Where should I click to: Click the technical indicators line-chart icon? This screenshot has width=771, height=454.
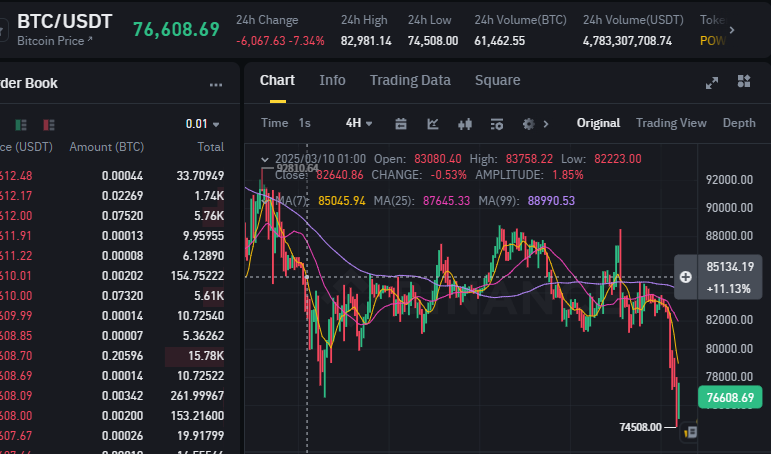point(433,123)
